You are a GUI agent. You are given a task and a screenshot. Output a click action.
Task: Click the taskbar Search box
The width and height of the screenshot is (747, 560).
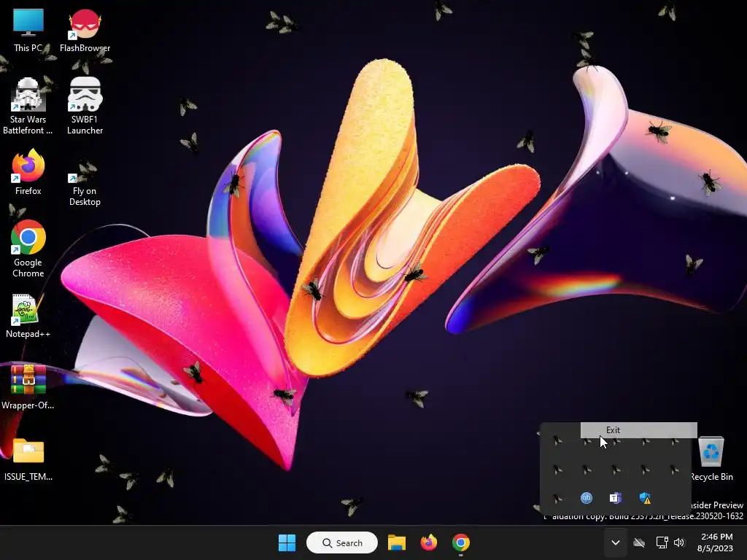click(342, 542)
